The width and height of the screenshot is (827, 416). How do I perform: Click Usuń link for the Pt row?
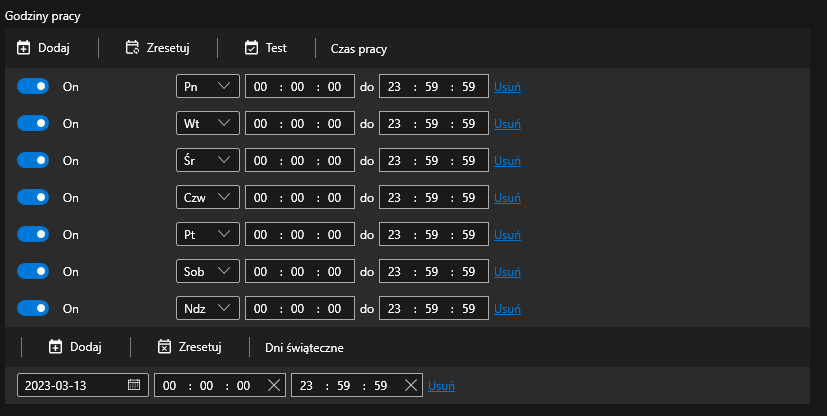click(x=507, y=234)
